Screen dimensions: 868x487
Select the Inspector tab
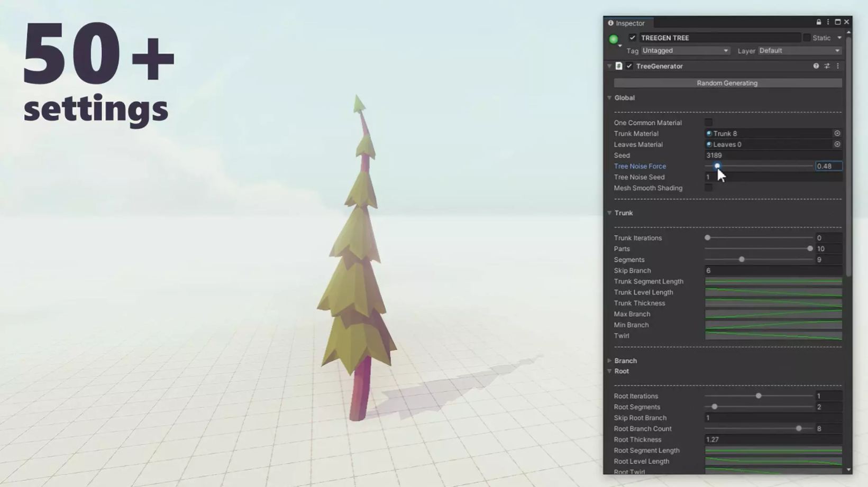click(628, 23)
